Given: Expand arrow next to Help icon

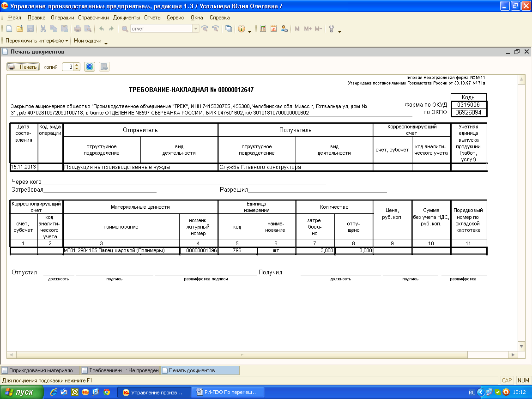Looking at the screenshot, I should [250, 31].
